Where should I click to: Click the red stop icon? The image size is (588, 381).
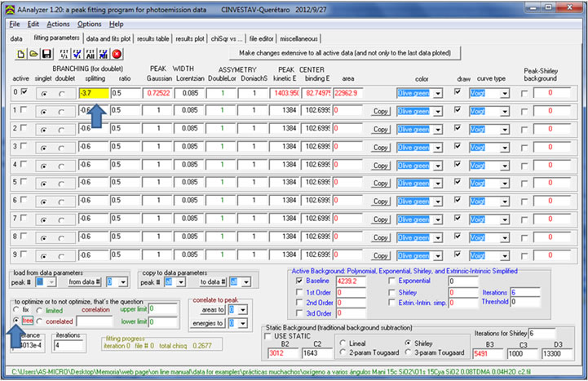coord(117,53)
